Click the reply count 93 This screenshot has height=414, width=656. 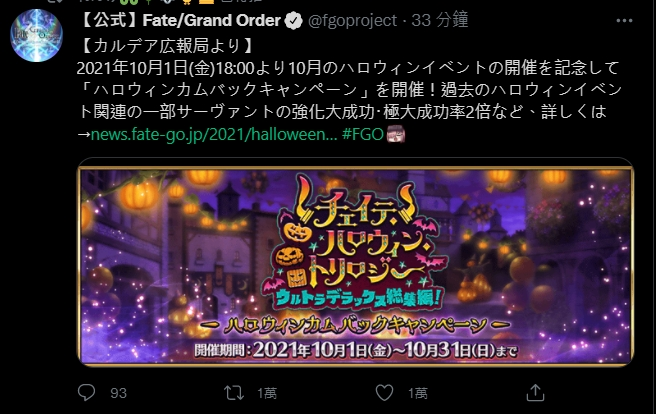[x=118, y=393]
